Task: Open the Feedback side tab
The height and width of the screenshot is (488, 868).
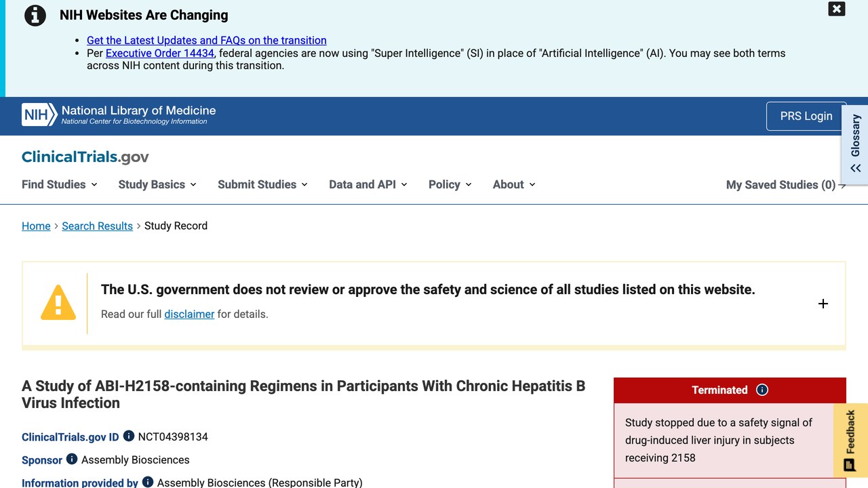Action: point(850,441)
